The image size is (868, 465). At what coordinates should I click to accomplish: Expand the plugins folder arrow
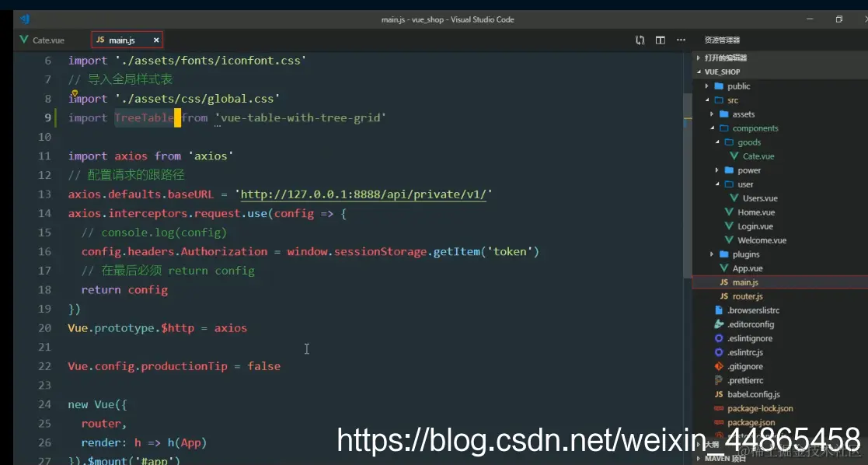tap(712, 253)
